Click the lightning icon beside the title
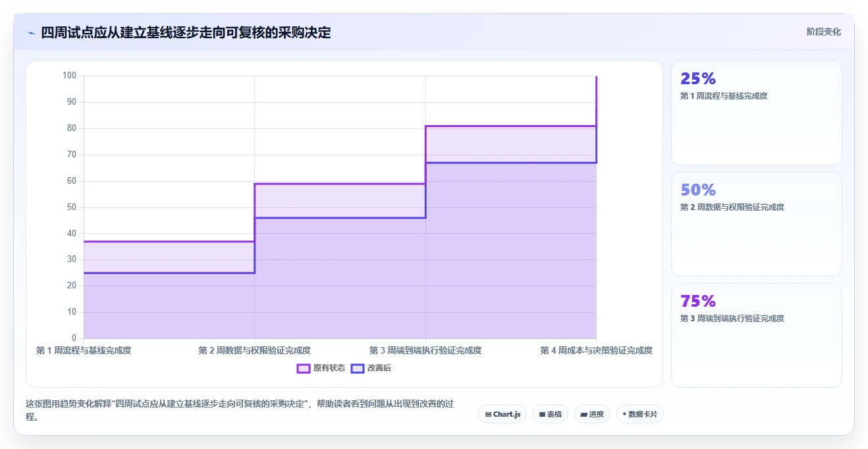The width and height of the screenshot is (868, 449). pos(31,32)
